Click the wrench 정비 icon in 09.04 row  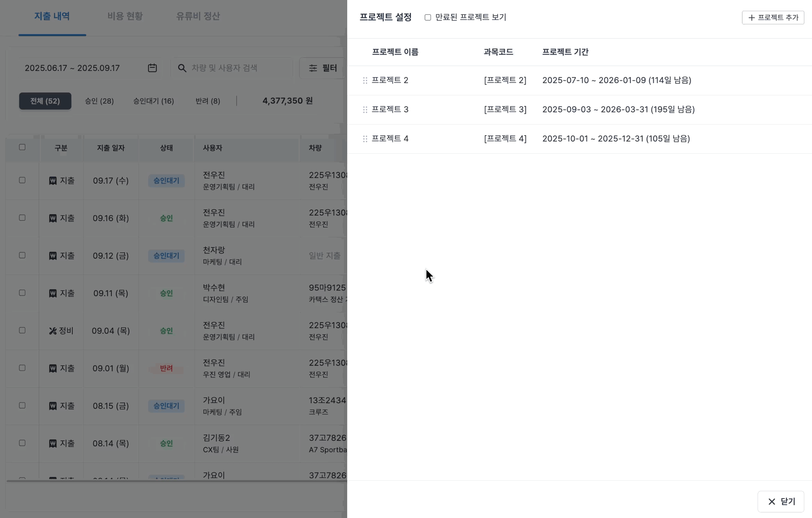coord(53,331)
